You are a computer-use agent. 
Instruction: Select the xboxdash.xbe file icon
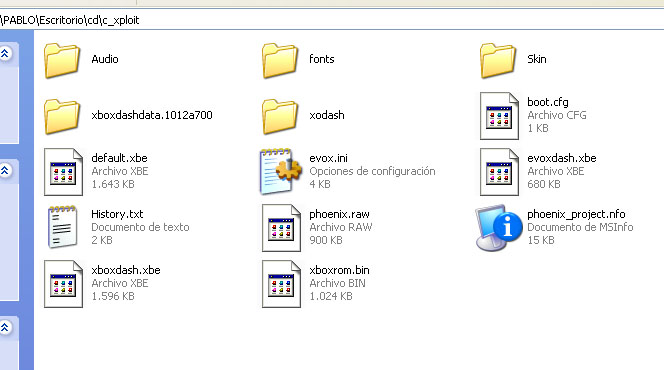pos(63,284)
